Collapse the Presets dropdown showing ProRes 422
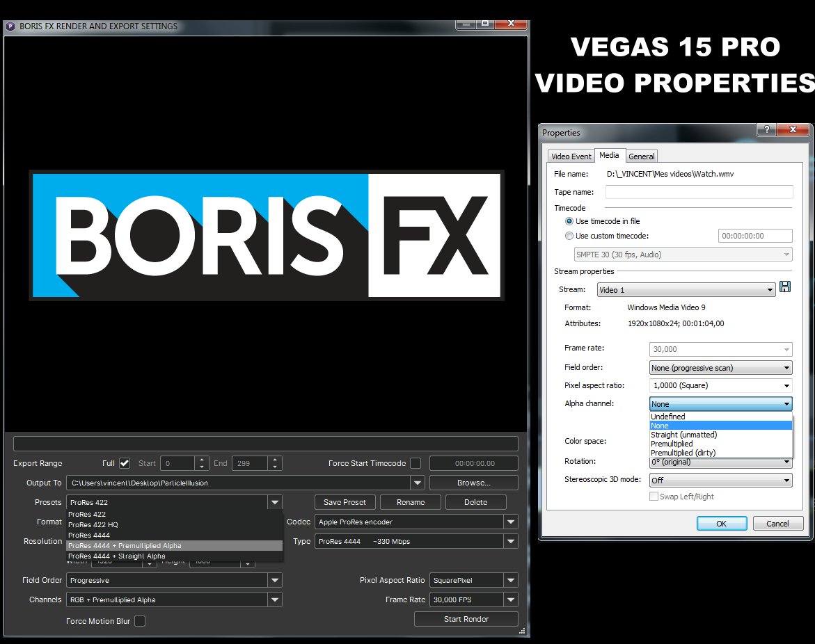This screenshot has width=815, height=644. pyautogui.click(x=275, y=502)
